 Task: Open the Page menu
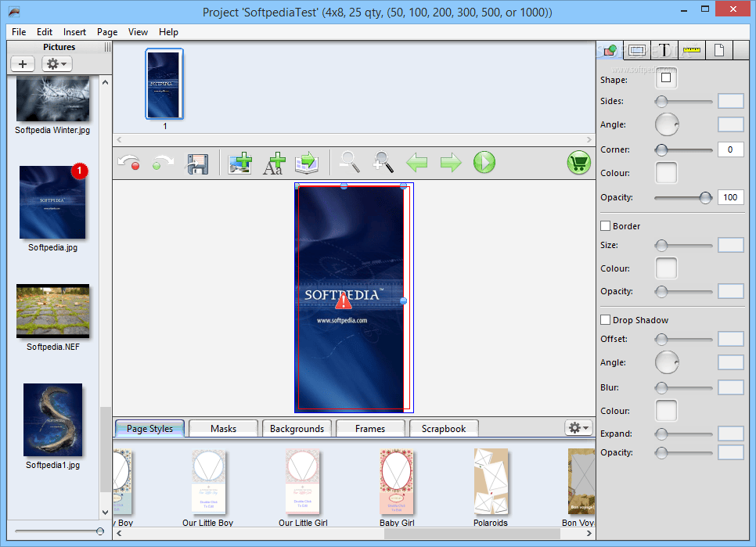pyautogui.click(x=107, y=32)
